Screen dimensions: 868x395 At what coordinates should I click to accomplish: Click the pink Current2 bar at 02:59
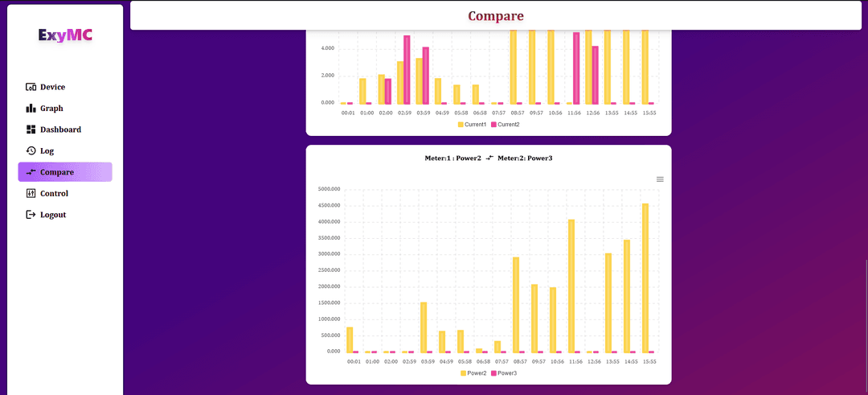407,70
